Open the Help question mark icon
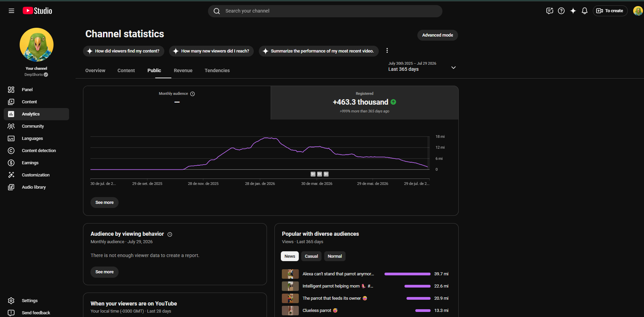Screen dimensions: 644x317 click(561, 11)
